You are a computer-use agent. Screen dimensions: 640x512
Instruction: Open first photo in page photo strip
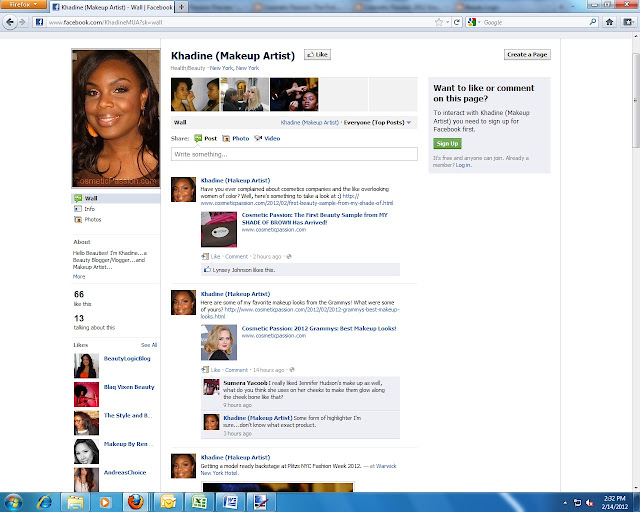pos(195,94)
